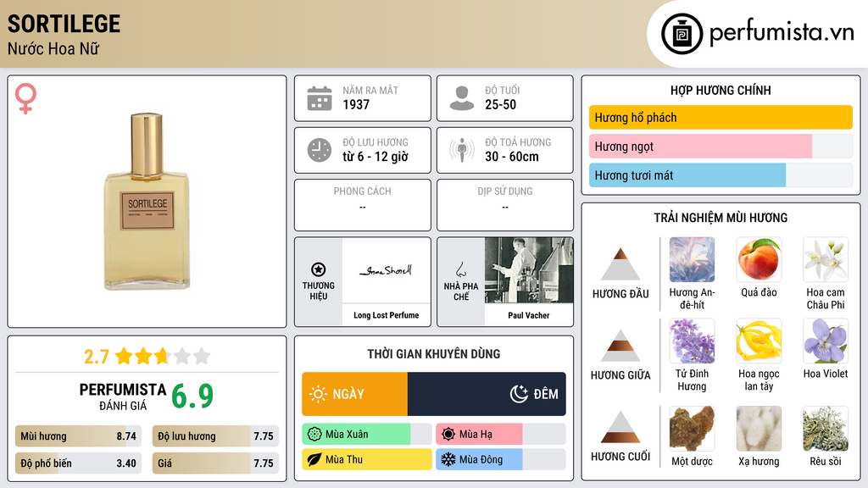Click the Paul Vacher perfumer photo

coord(529,270)
